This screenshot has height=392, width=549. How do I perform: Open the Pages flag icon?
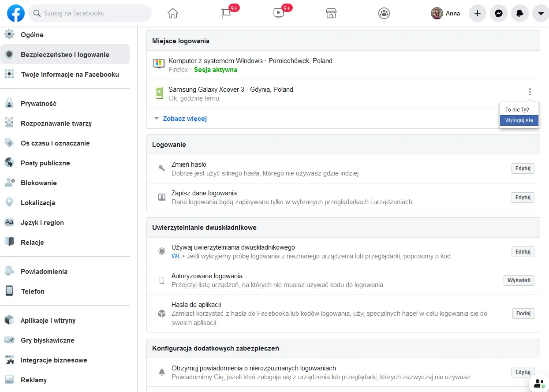tap(226, 13)
